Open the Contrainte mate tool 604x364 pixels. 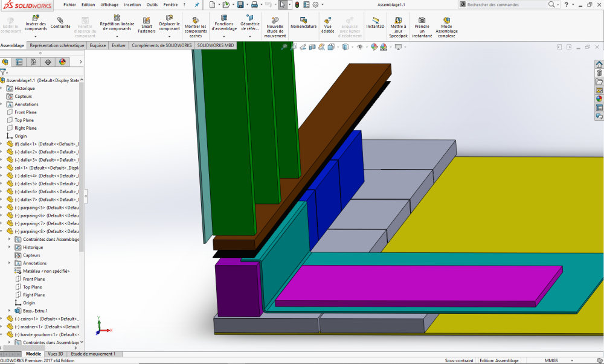[x=60, y=22]
